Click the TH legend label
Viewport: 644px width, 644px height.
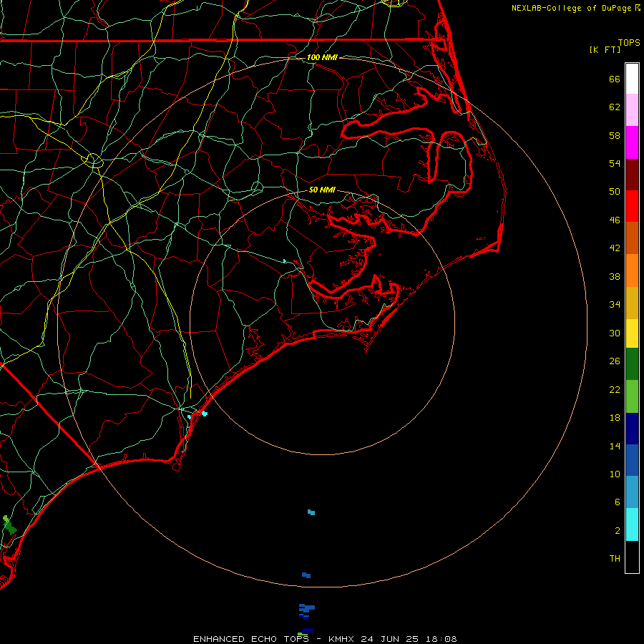(x=615, y=558)
